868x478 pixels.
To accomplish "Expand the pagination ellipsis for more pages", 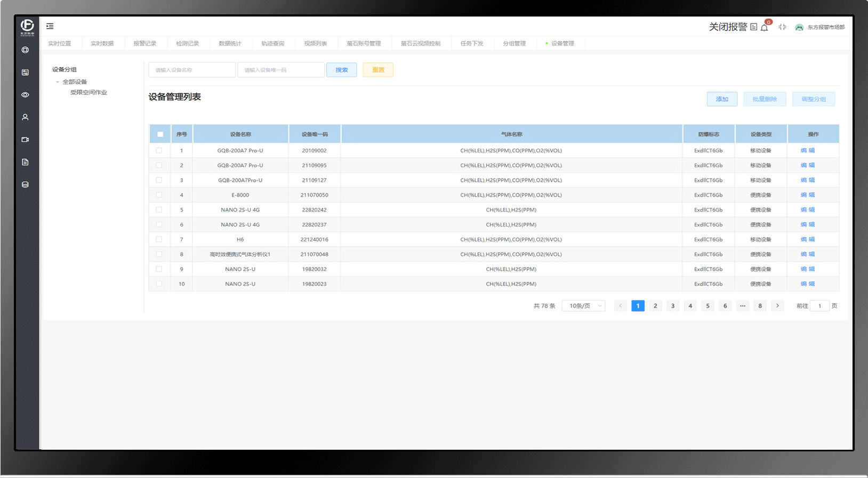I will point(743,306).
